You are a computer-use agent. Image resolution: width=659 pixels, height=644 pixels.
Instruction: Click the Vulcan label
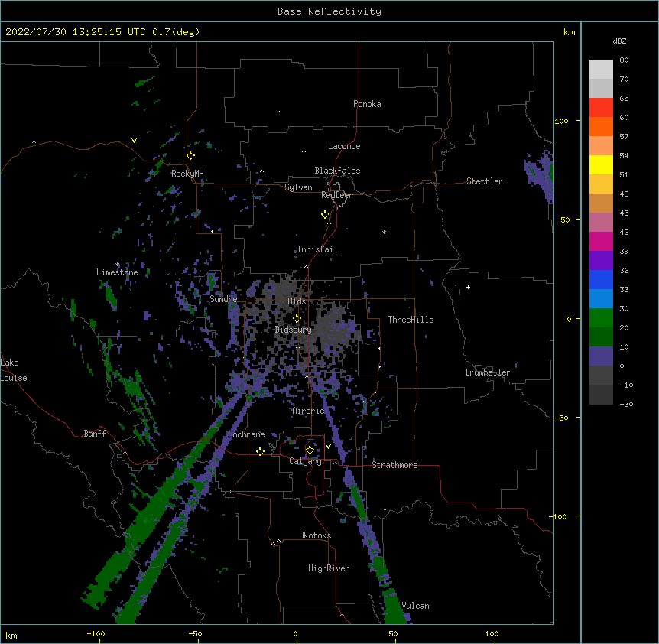click(x=415, y=606)
